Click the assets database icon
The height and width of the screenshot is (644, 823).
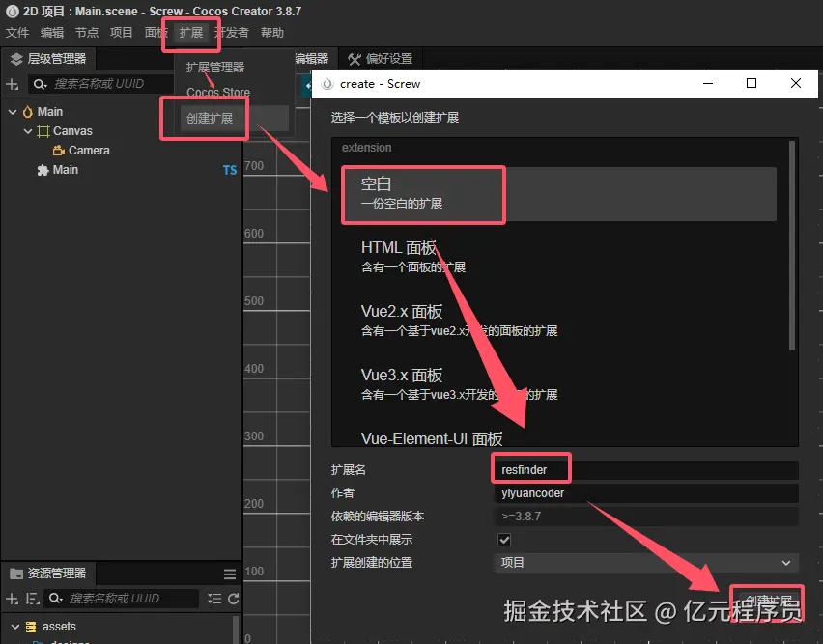coord(31,627)
